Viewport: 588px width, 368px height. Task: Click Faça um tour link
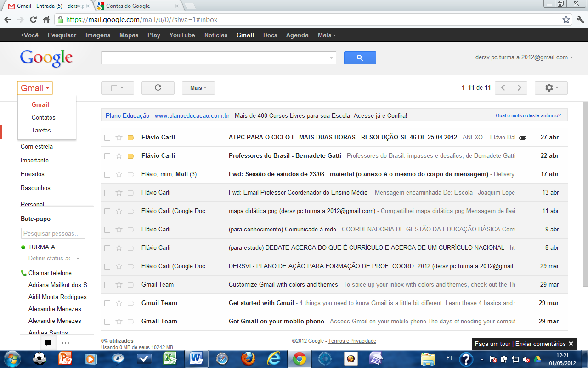tap(492, 344)
